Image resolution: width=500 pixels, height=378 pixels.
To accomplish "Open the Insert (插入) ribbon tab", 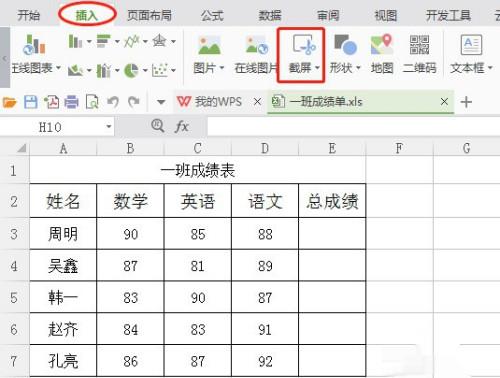I will click(86, 15).
